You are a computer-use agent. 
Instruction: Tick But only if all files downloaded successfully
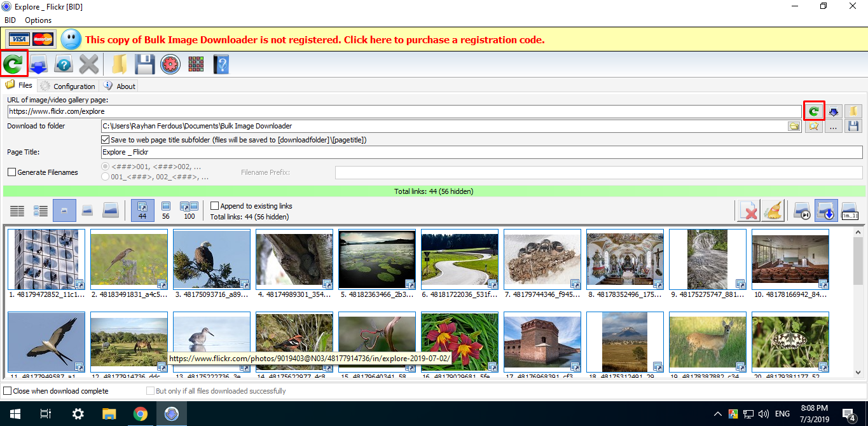pos(151,391)
